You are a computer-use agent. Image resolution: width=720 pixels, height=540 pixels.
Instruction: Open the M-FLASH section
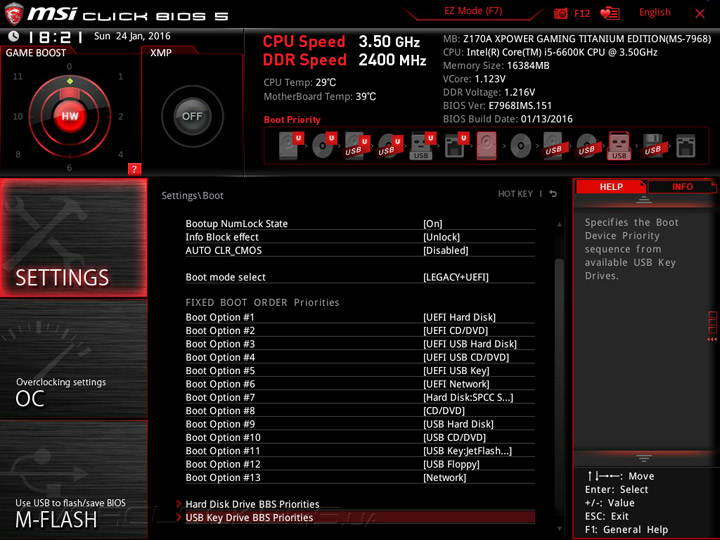click(x=73, y=480)
